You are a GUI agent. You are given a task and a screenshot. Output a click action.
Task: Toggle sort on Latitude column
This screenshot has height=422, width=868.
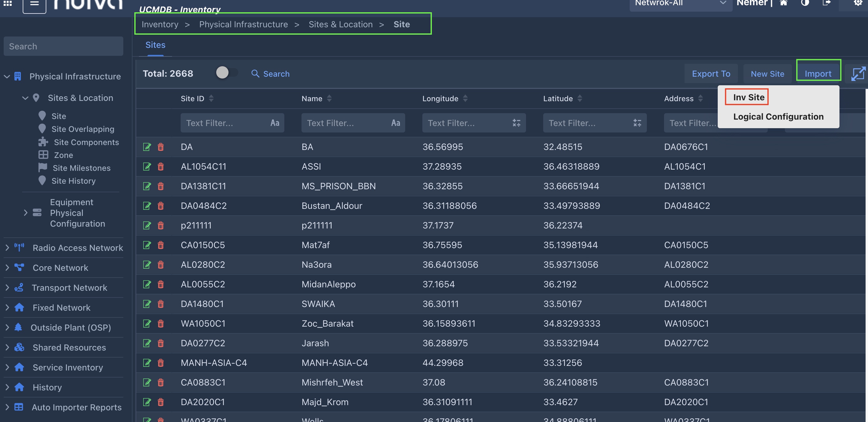click(x=580, y=98)
